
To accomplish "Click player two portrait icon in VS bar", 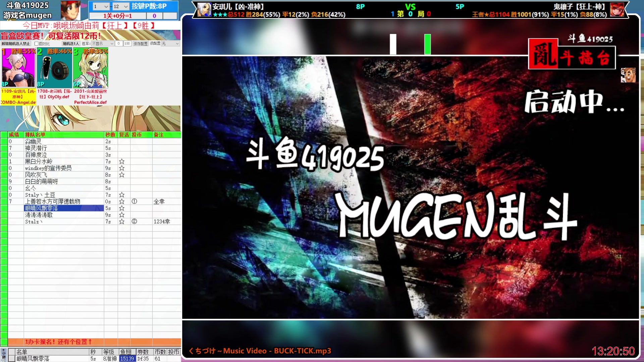I will pos(617,10).
